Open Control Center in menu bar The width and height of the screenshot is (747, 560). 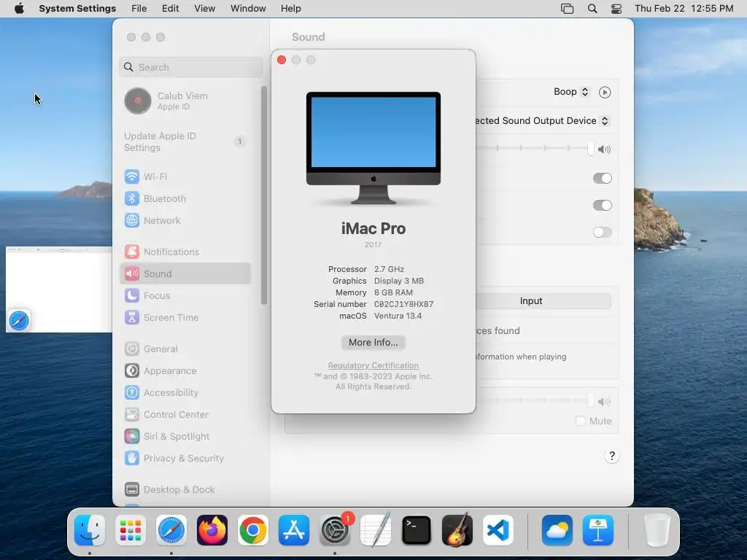click(x=616, y=9)
